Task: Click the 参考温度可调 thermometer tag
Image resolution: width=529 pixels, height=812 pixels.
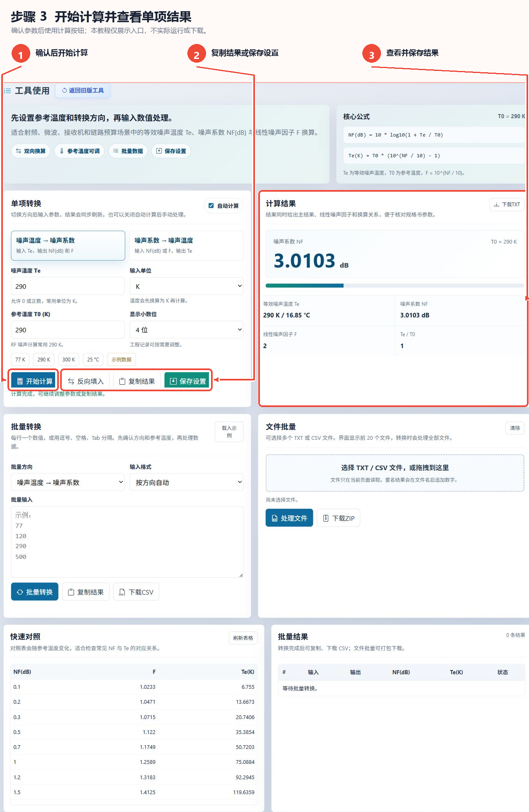Action: coord(80,151)
